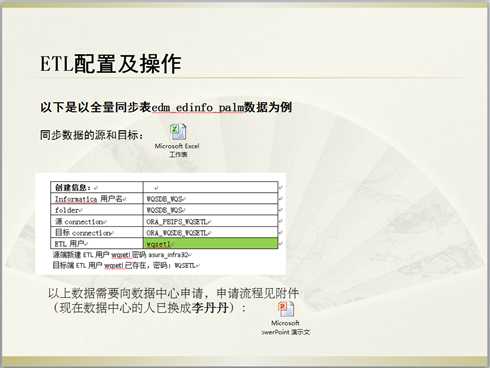The image size is (490, 368).
Task: Select the table name 'edm_edinfo_palm' in heading
Action: coord(198,108)
